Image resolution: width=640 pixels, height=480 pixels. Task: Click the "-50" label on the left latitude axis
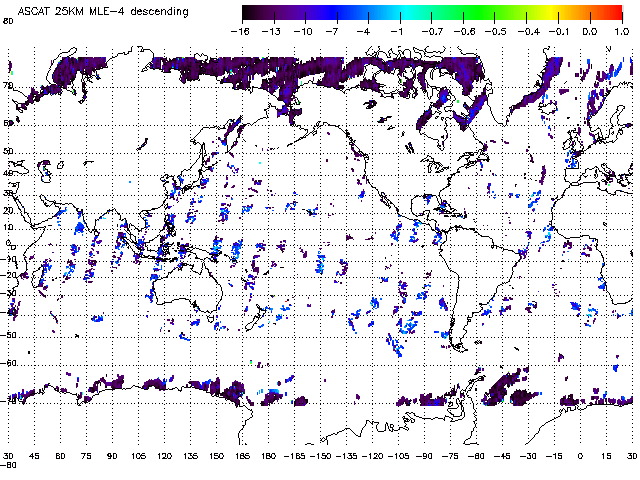pyautogui.click(x=9, y=336)
